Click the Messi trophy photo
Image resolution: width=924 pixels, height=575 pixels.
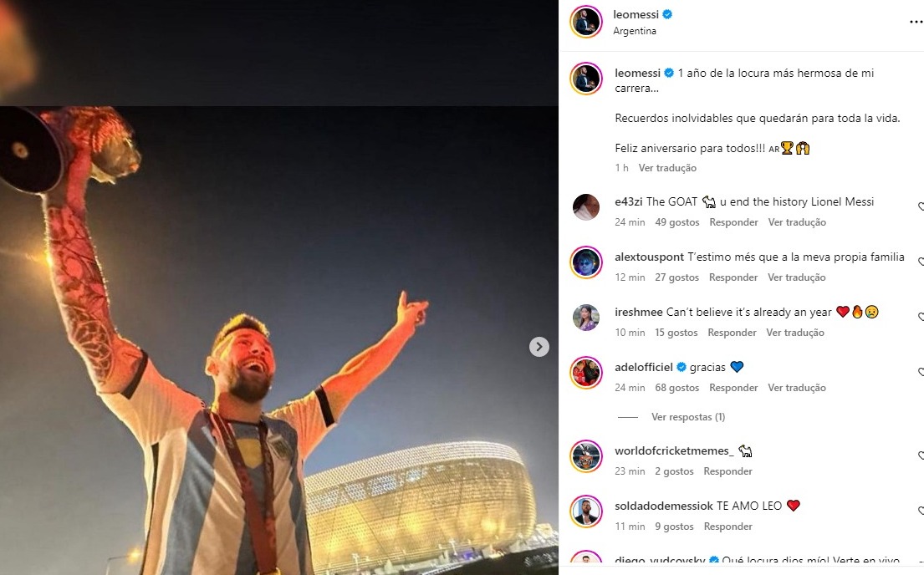point(278,340)
